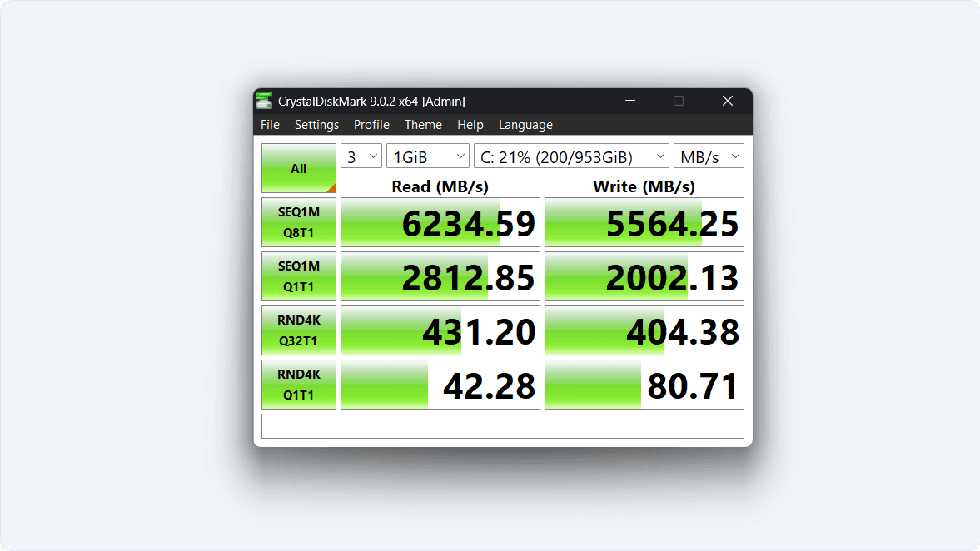Image resolution: width=980 pixels, height=551 pixels.
Task: Expand the MB/s unit dropdown
Action: pos(709,156)
